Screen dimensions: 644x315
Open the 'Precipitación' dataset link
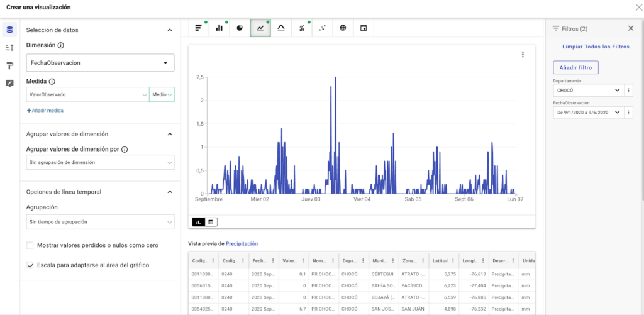(x=241, y=243)
